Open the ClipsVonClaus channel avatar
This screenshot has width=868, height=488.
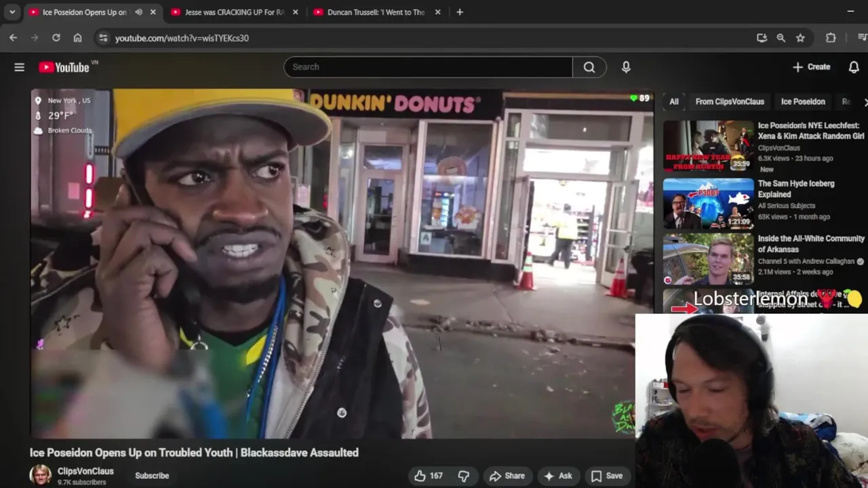[x=41, y=476]
